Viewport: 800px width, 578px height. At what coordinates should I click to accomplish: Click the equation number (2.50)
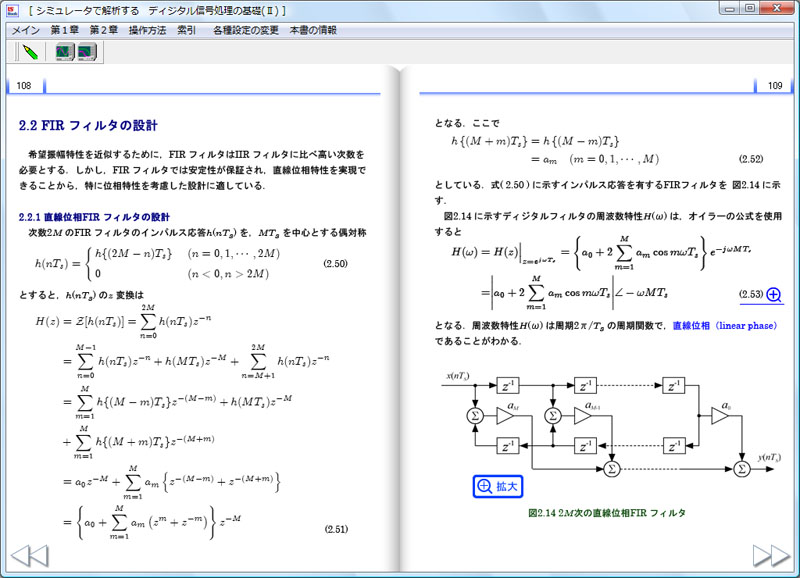(x=335, y=263)
